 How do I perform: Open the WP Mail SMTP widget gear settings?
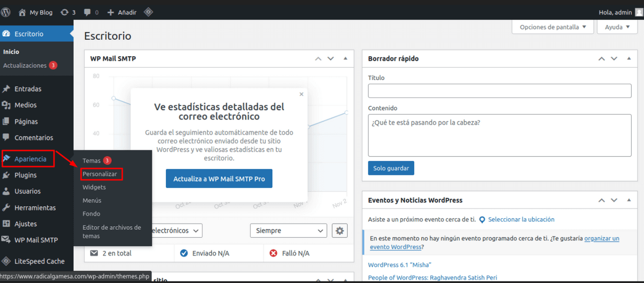pos(340,230)
